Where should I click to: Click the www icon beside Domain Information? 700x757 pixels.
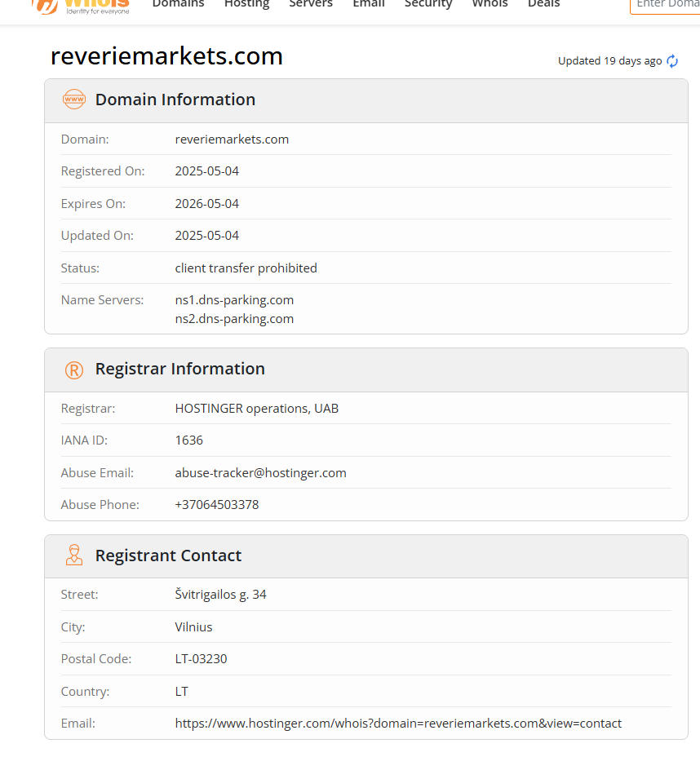pos(74,100)
